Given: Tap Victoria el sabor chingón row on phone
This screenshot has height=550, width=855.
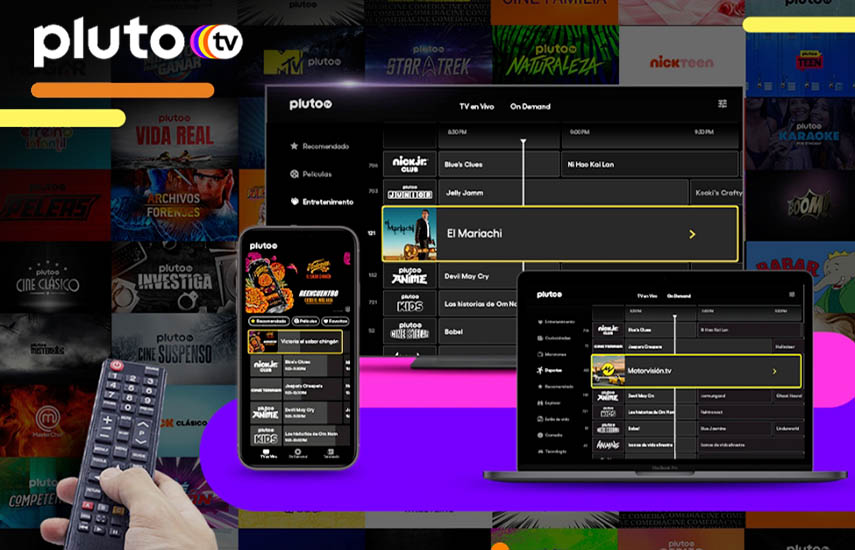Looking at the screenshot, I should click(x=295, y=342).
